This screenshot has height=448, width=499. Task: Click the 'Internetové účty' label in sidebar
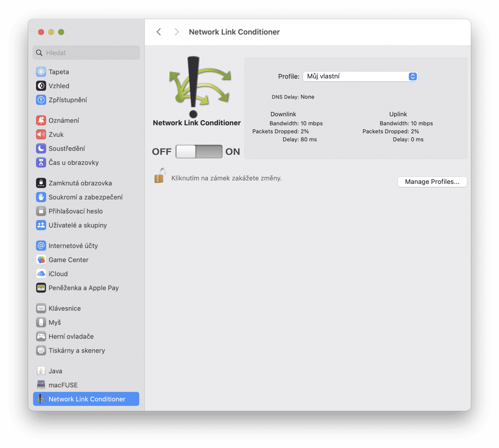[x=73, y=246]
